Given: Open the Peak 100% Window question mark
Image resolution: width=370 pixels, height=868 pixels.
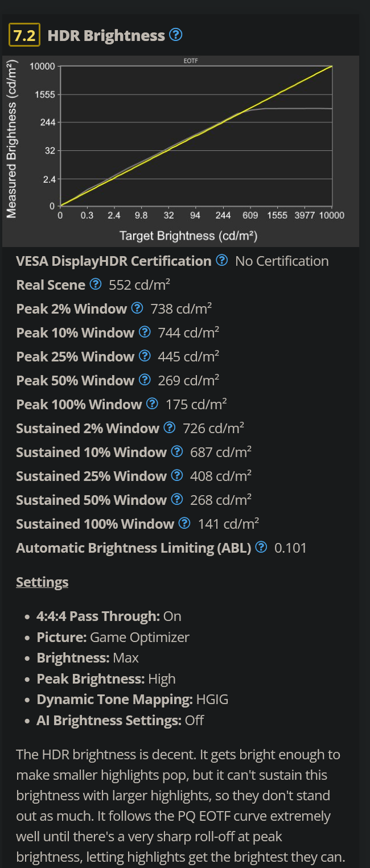Looking at the screenshot, I should (x=151, y=403).
